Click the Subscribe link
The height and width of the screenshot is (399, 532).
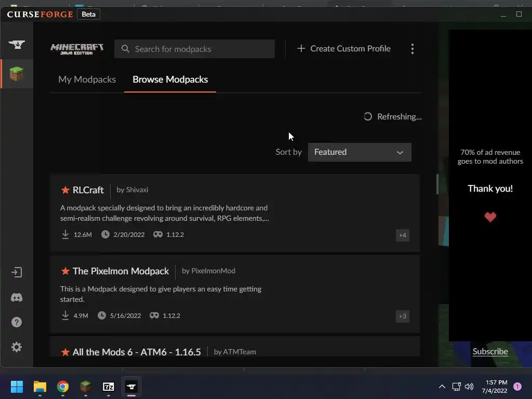pos(490,352)
